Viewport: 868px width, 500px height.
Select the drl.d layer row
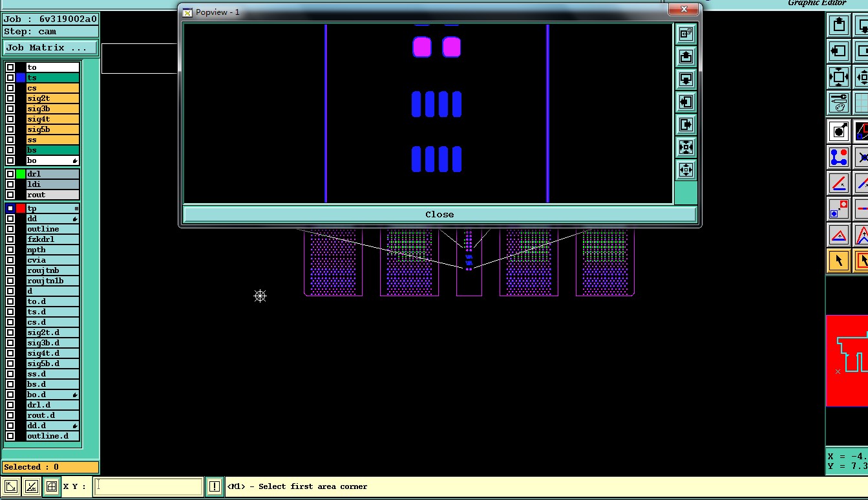[x=53, y=405]
